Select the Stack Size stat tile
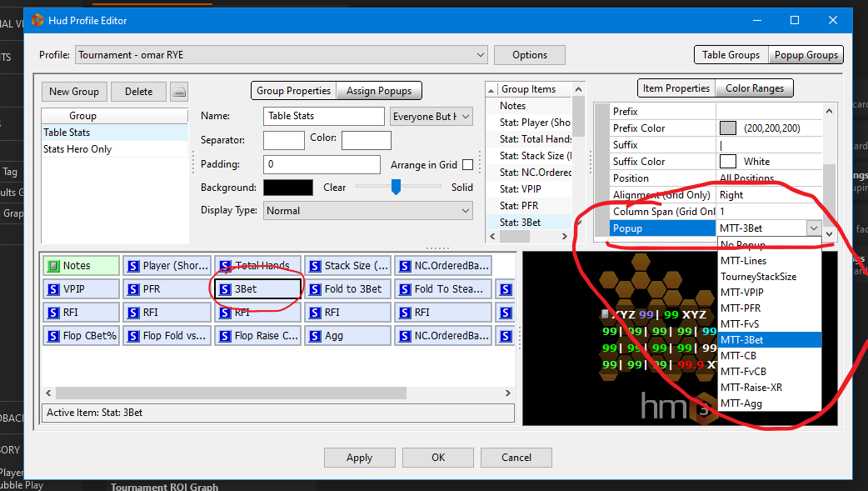Screen dimensions: 868x491 348,266
